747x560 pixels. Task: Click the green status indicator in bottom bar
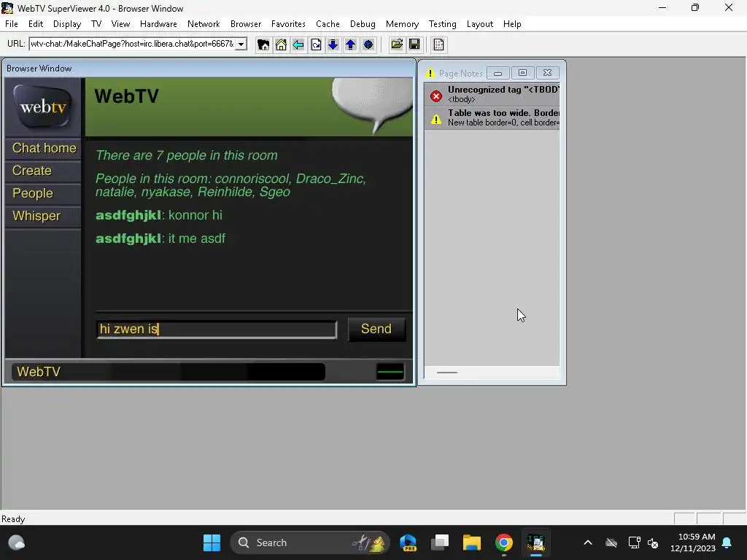click(x=390, y=372)
